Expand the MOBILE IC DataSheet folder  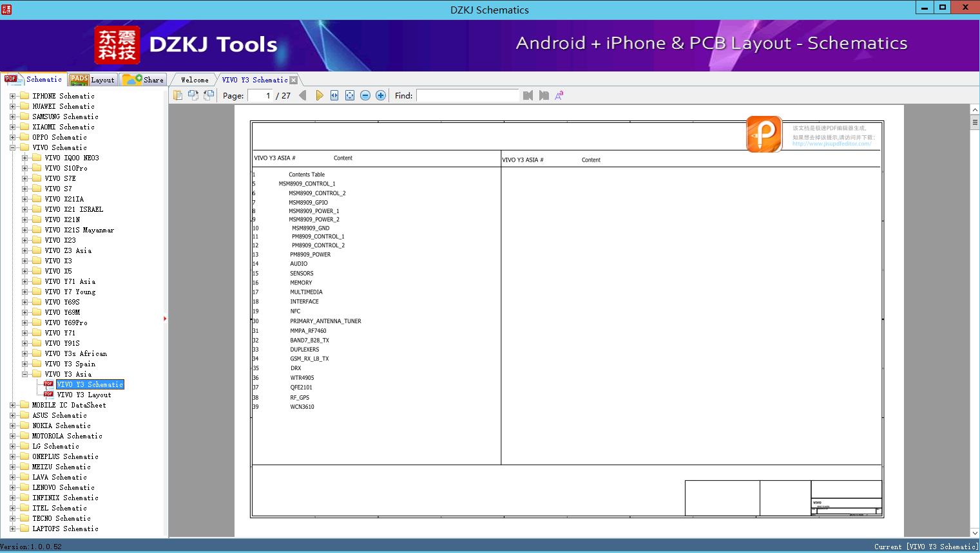12,405
